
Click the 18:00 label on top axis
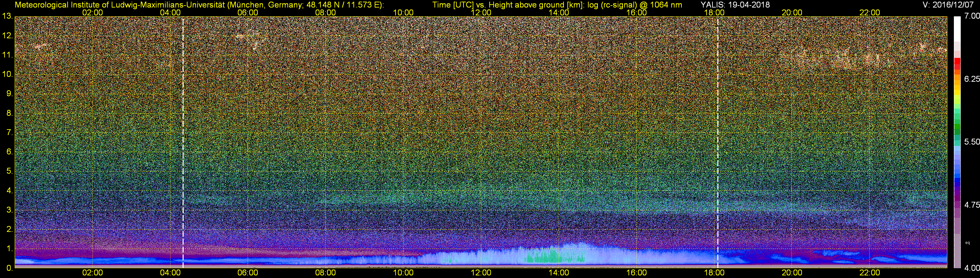[x=714, y=12]
